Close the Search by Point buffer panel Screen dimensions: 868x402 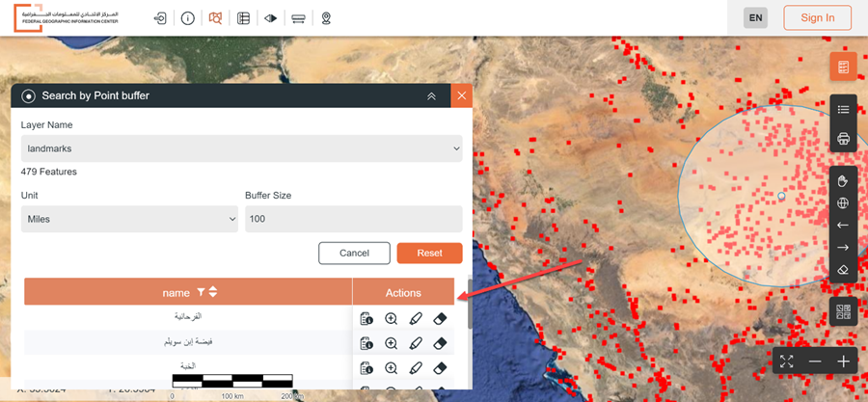coord(462,95)
